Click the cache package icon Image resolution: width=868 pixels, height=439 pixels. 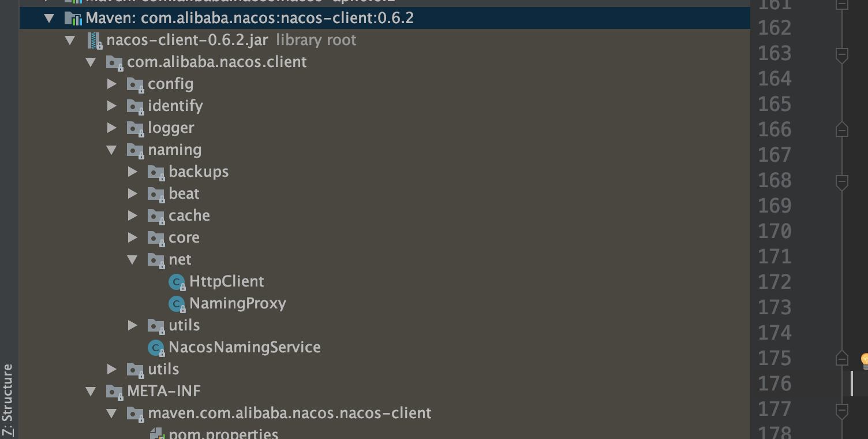(155, 215)
